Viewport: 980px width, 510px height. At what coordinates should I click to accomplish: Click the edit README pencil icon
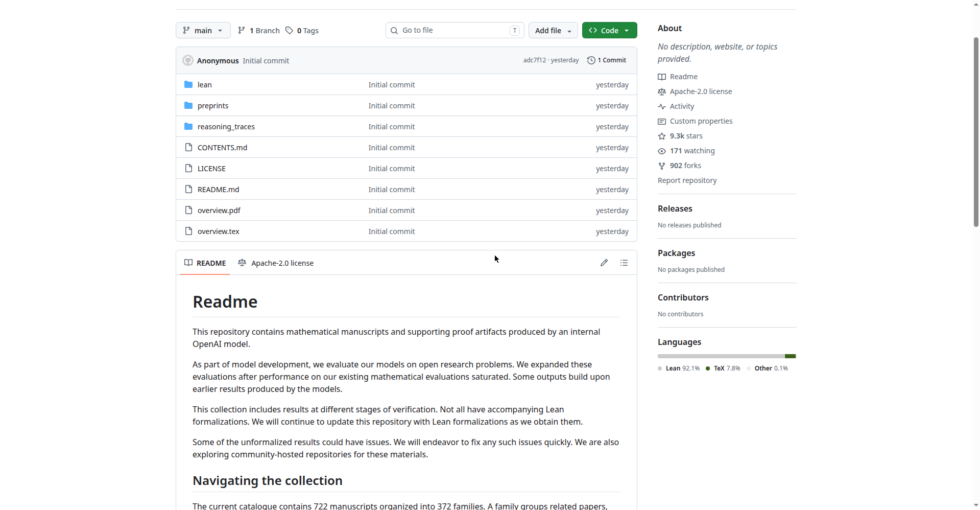coord(604,263)
